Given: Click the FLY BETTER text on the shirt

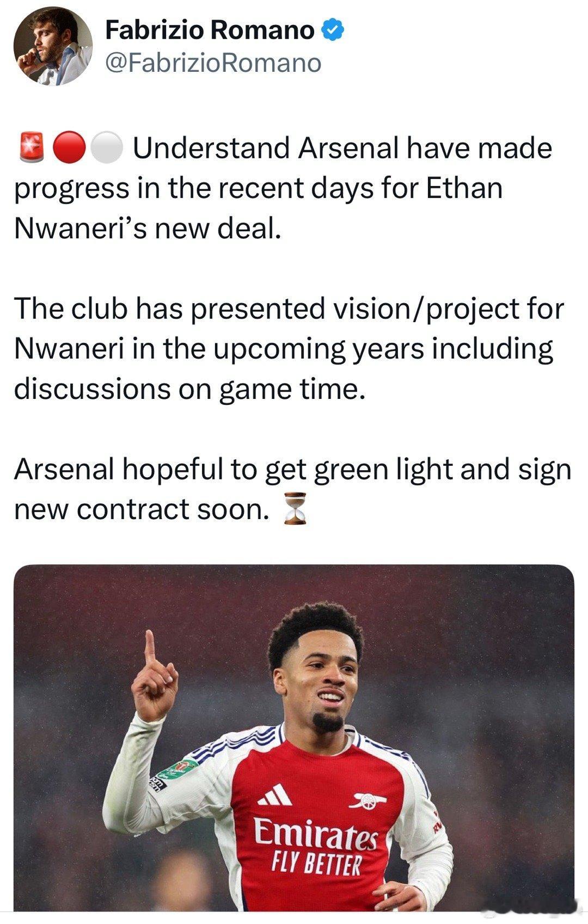Looking at the screenshot, I should tap(316, 864).
